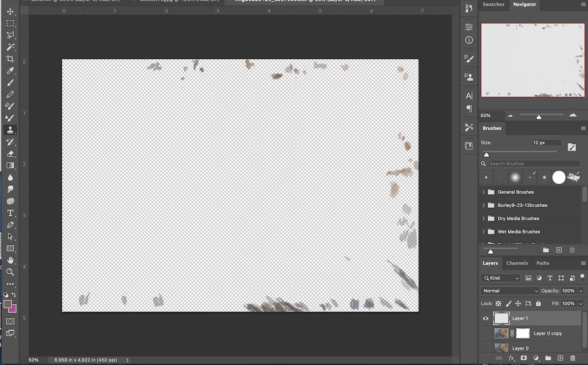Toggle the layer filter switch on
This screenshot has height=365, width=588.
(582, 277)
